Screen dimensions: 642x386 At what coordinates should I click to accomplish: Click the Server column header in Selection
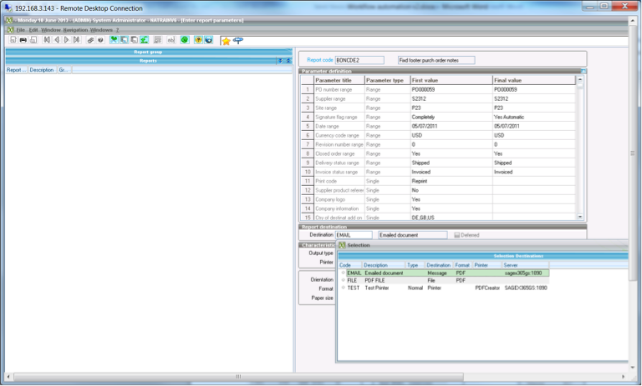coord(525,265)
